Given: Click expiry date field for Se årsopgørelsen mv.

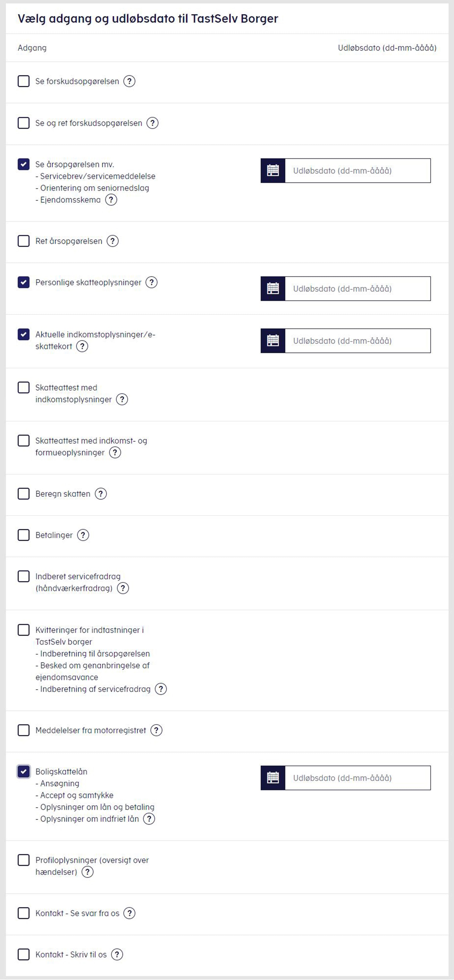Looking at the screenshot, I should point(357,170).
